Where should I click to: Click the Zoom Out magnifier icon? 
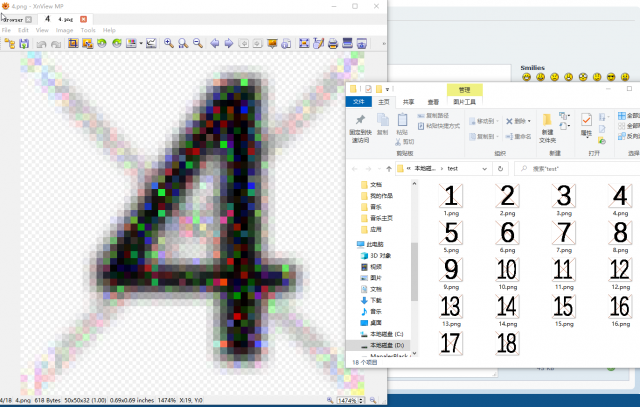198,43
